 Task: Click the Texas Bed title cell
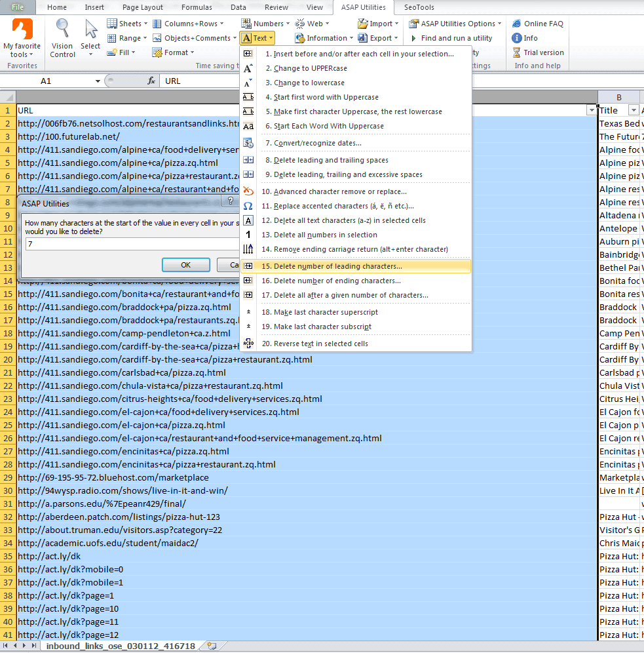(x=619, y=123)
